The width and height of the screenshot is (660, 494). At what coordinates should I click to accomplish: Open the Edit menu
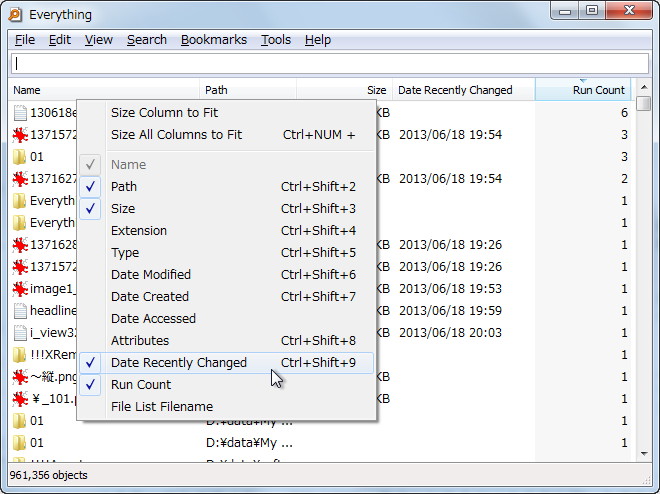click(x=59, y=40)
